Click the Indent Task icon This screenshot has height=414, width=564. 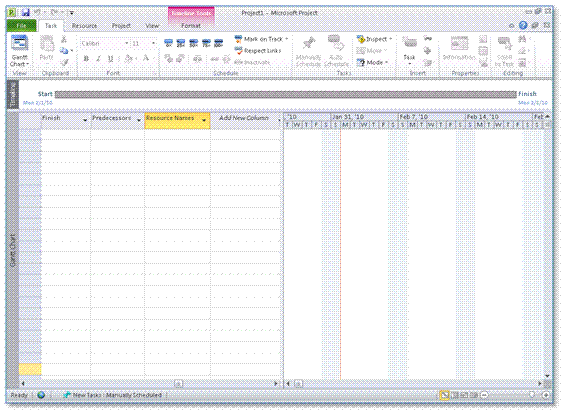click(181, 59)
